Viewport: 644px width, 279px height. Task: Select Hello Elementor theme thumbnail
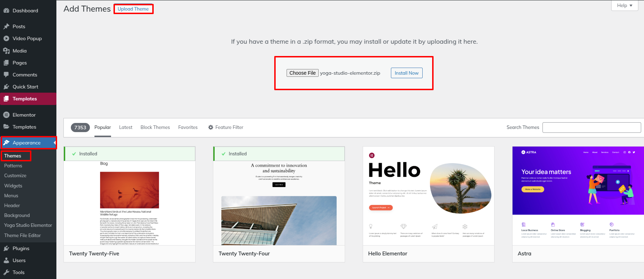429,196
